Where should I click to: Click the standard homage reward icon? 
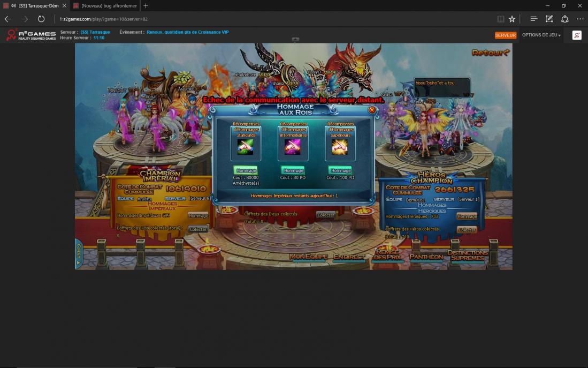click(246, 147)
